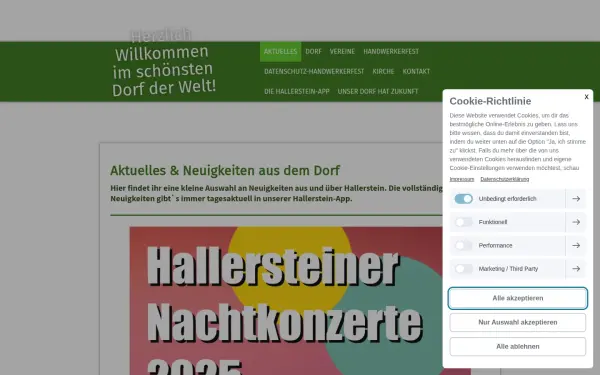600x375 pixels.
Task: Open the Impressum link in cookie dialog
Action: (x=461, y=179)
